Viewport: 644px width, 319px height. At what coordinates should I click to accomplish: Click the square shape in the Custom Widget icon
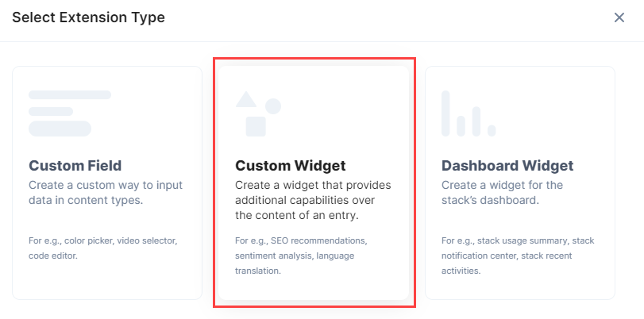click(x=256, y=126)
